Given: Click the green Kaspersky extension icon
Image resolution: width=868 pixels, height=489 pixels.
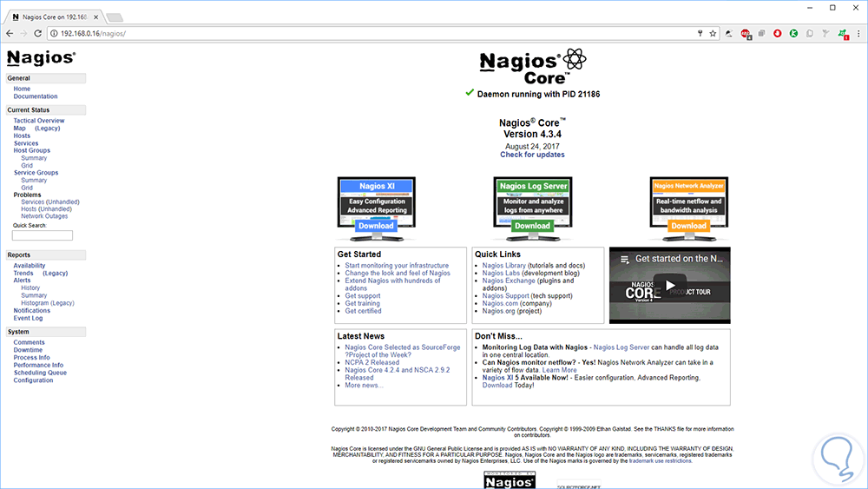Looking at the screenshot, I should pos(793,33).
